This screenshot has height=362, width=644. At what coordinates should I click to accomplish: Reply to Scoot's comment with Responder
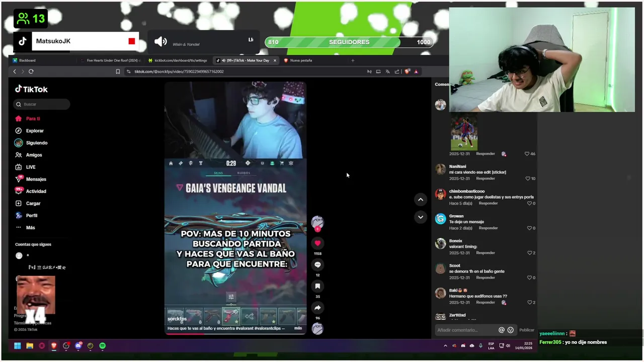486,278
